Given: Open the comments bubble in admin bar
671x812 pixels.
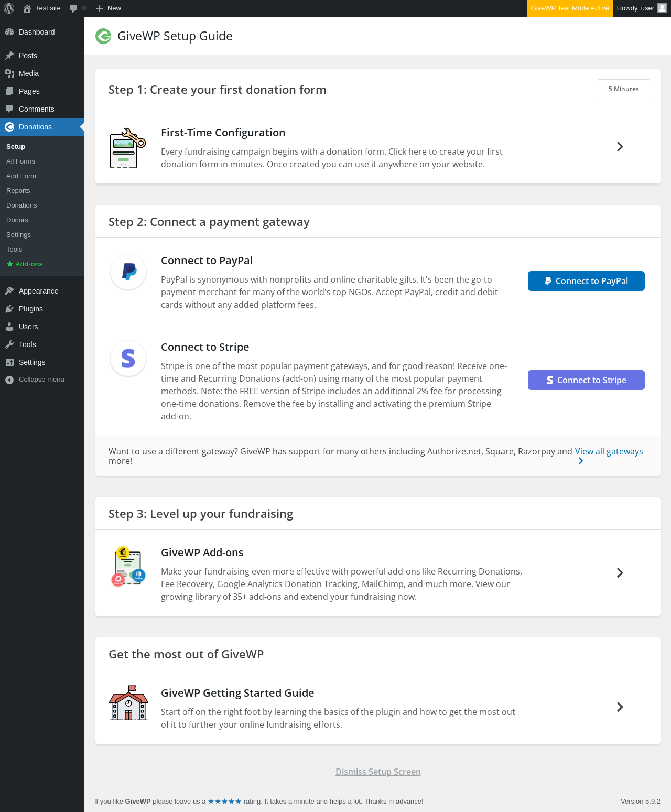Looking at the screenshot, I should tap(77, 8).
